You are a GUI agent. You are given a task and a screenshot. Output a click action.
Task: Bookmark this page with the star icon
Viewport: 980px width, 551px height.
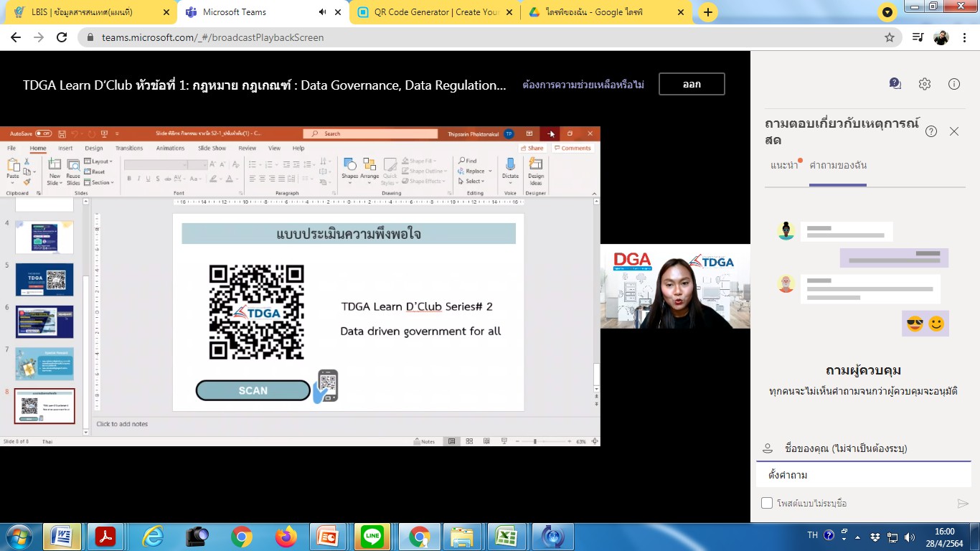click(890, 37)
